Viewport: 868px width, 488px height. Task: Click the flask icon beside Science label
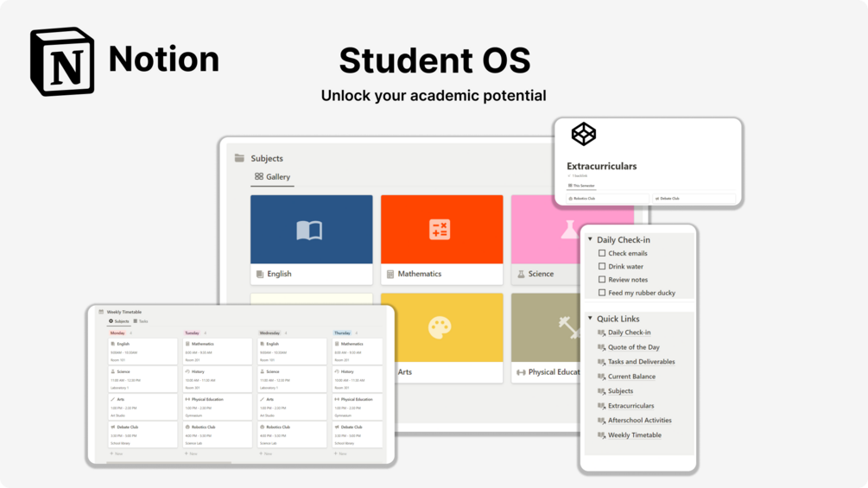(521, 274)
